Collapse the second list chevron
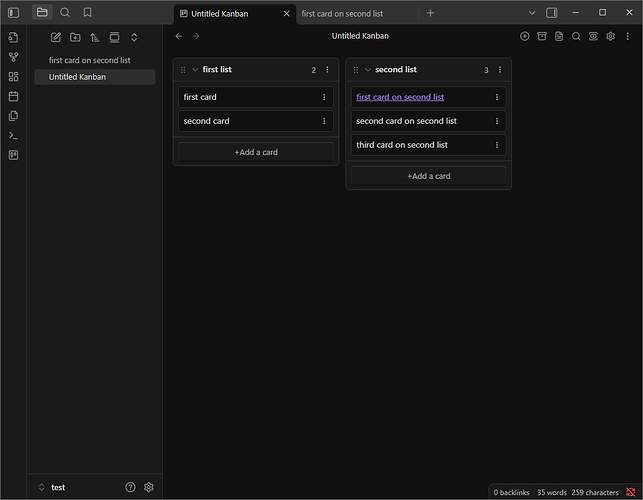Image resolution: width=643 pixels, height=500 pixels. point(368,70)
